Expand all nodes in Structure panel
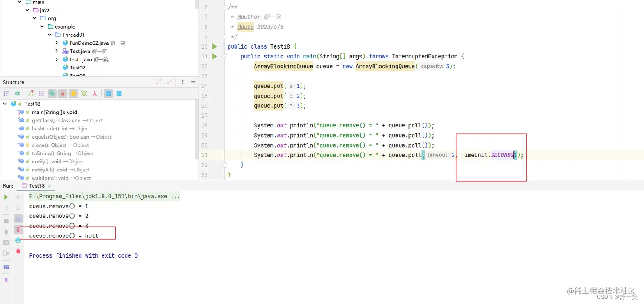Image resolution: width=644 pixels, height=304 pixels. [x=158, y=82]
